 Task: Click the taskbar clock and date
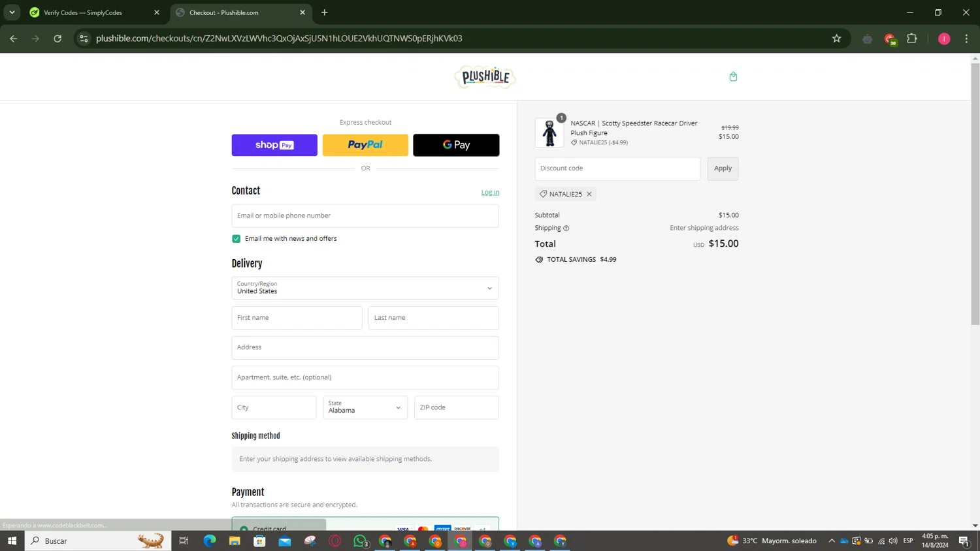click(935, 541)
